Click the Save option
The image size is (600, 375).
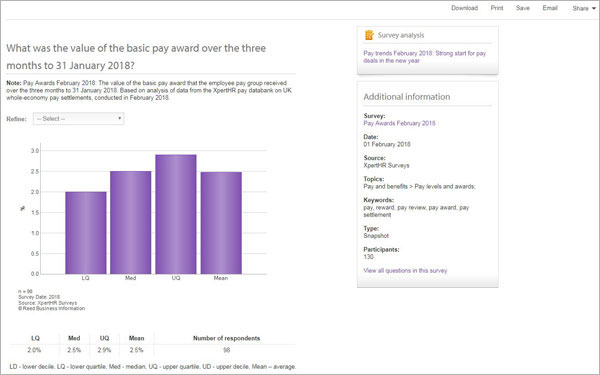click(523, 8)
